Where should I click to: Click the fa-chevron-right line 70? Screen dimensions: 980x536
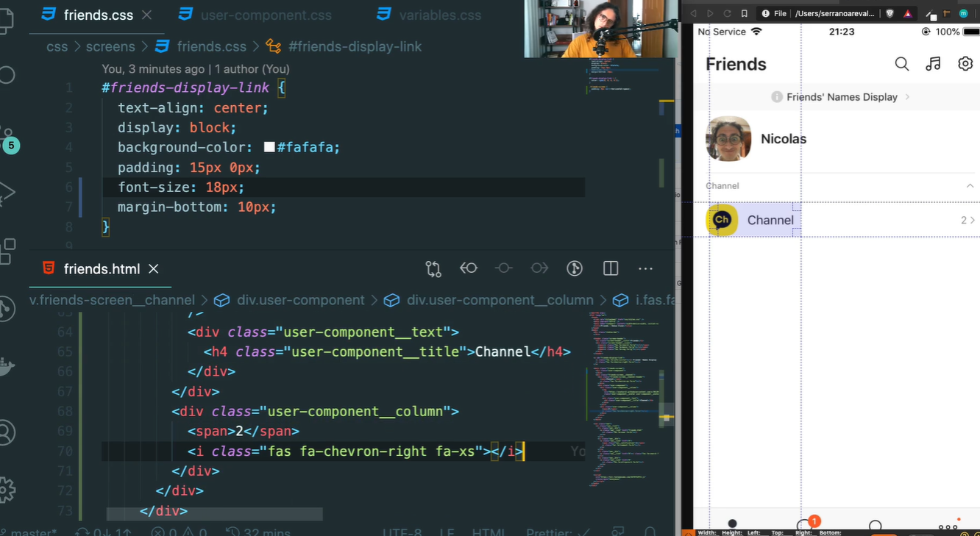click(x=355, y=451)
